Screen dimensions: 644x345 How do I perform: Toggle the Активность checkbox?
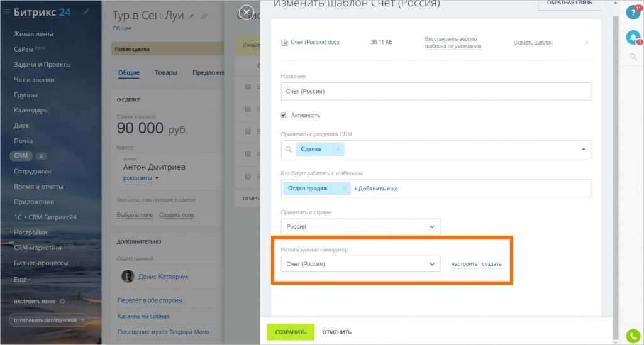(x=284, y=115)
